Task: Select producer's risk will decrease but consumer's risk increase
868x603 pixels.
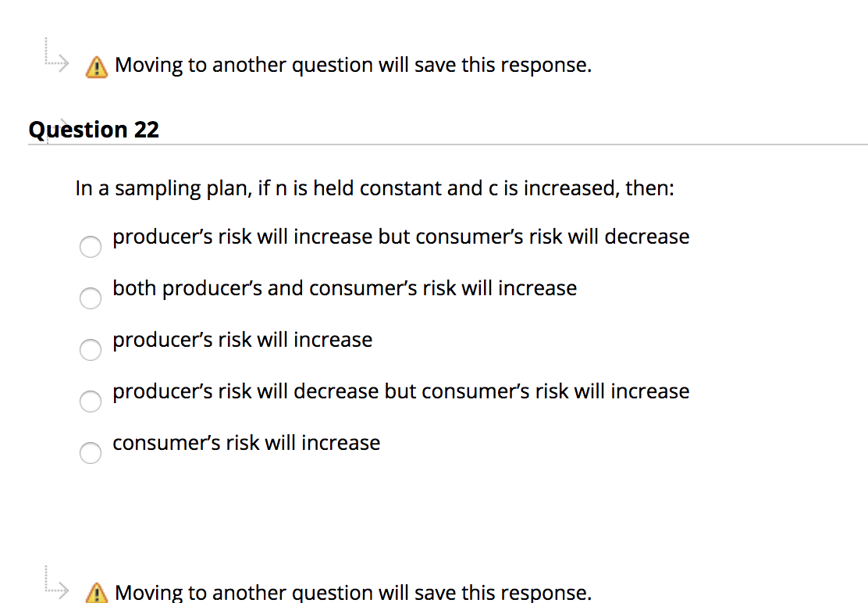Action: pyautogui.click(x=90, y=401)
